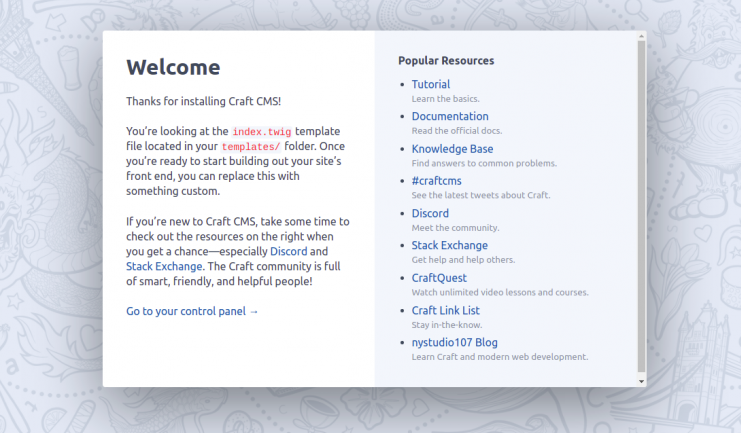The image size is (741, 433).
Task: Click the Discord link in the welcome paragraph
Action: coord(289,251)
